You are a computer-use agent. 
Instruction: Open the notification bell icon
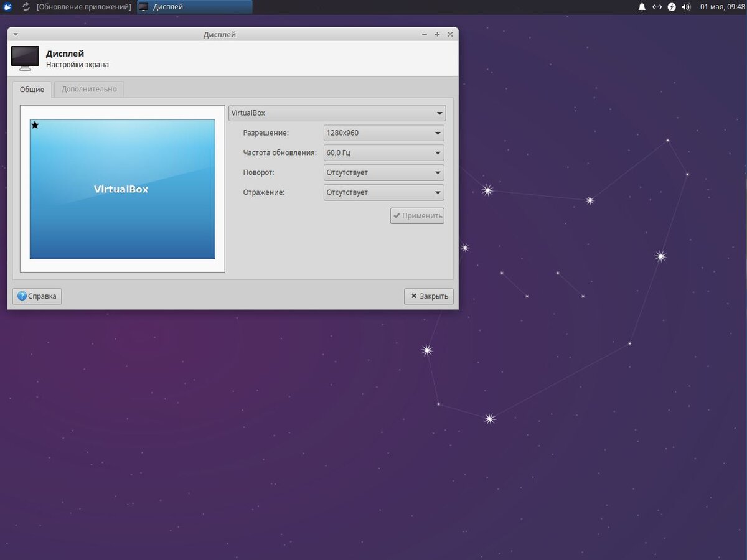coord(642,7)
